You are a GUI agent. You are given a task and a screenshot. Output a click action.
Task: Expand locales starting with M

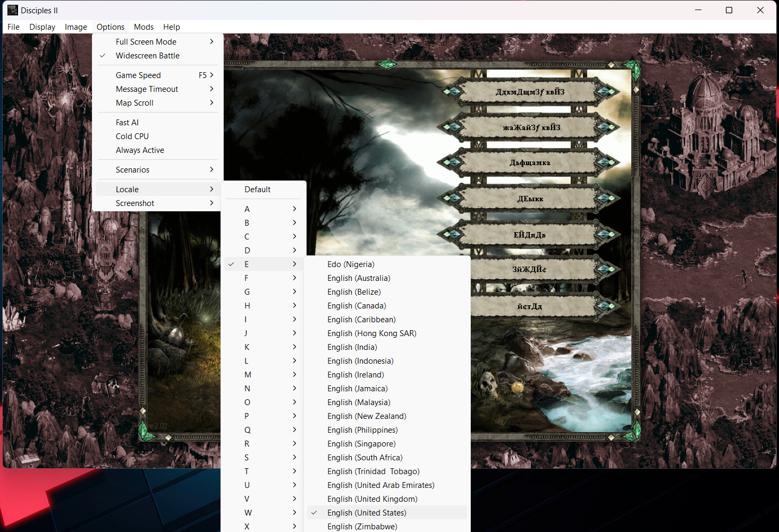click(x=264, y=375)
